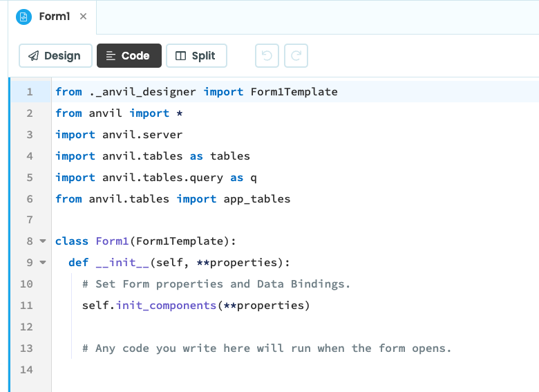Switch to Code view
The width and height of the screenshot is (539, 392).
(129, 56)
